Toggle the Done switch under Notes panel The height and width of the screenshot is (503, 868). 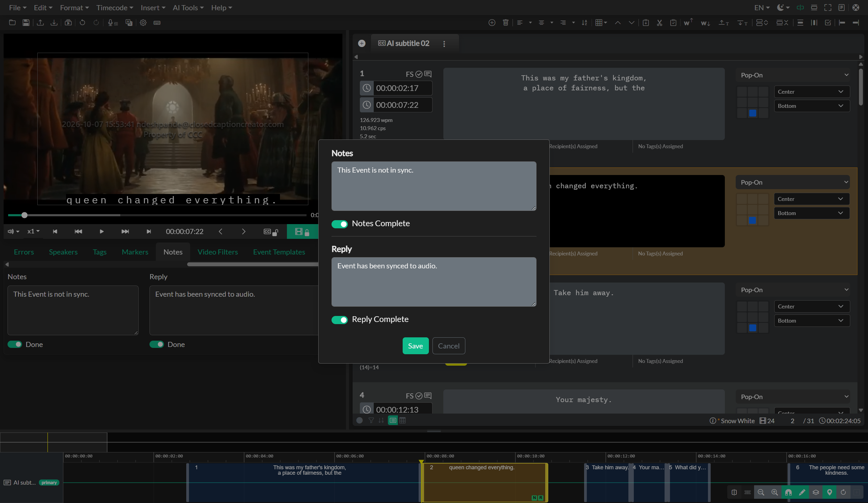(15, 344)
